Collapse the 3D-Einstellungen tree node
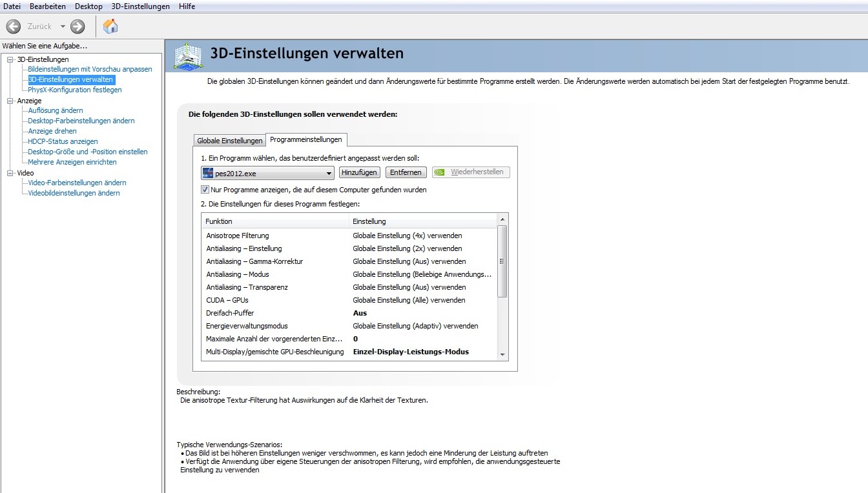The width and height of the screenshot is (868, 493). [x=10, y=59]
